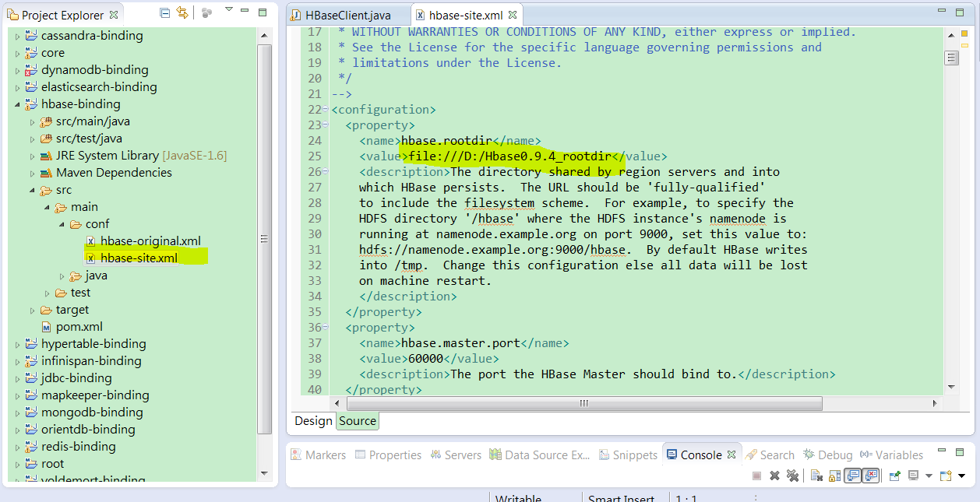This screenshot has width=980, height=502.
Task: Switch to the Debug view tab
Action: 828,455
